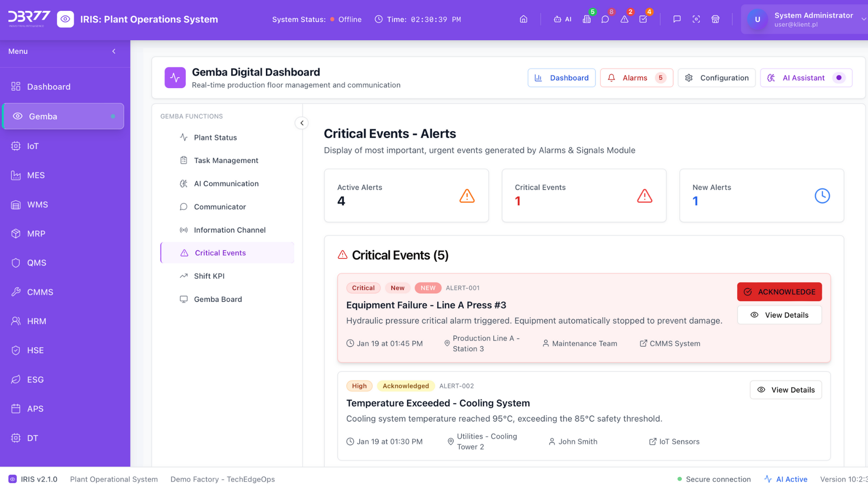Select Shift KPI in Gemba functions
Viewport: 868px width, 488px height.
pos(209,276)
